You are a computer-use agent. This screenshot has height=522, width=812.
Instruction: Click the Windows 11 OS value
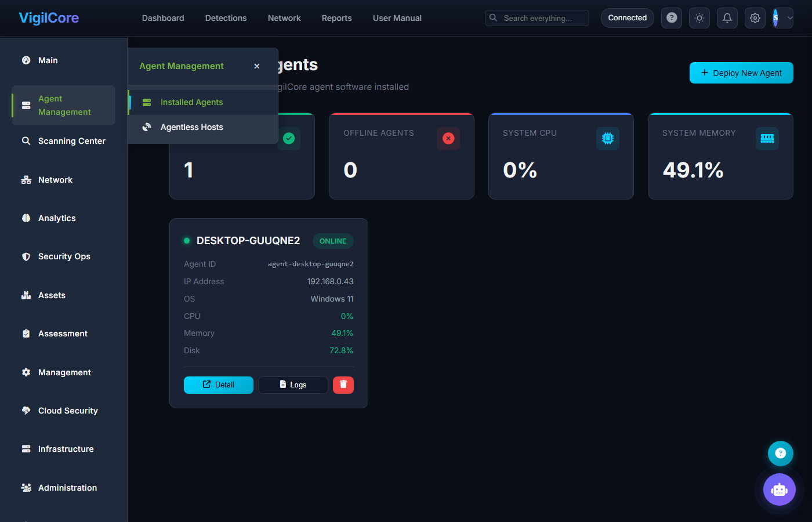(332, 299)
